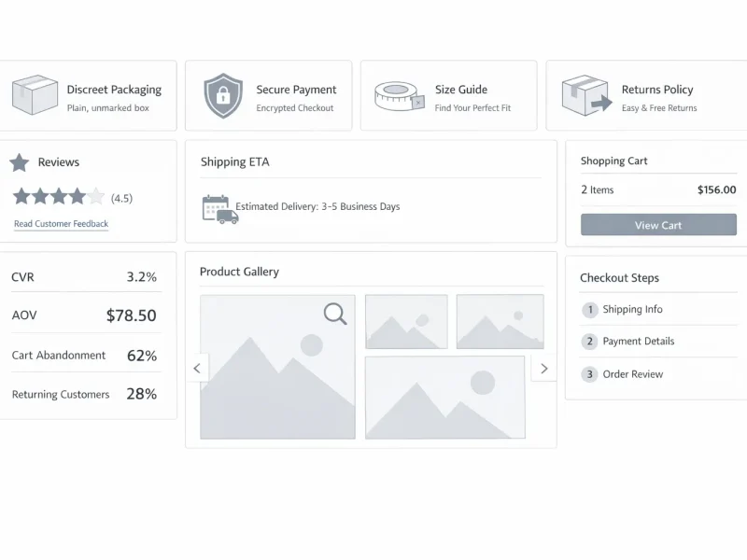747x560 pixels.
Task: Click the magnifier zoom icon in Product Gallery
Action: point(335,315)
